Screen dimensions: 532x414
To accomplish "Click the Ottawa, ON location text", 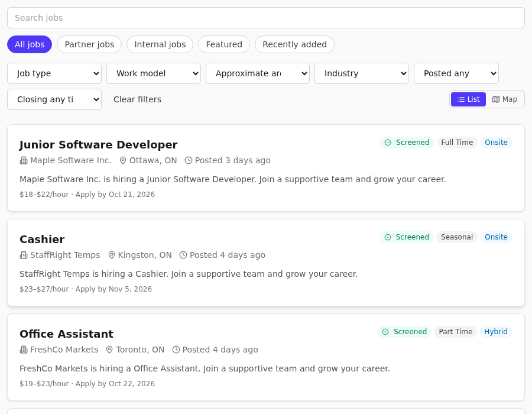I will point(153,160).
